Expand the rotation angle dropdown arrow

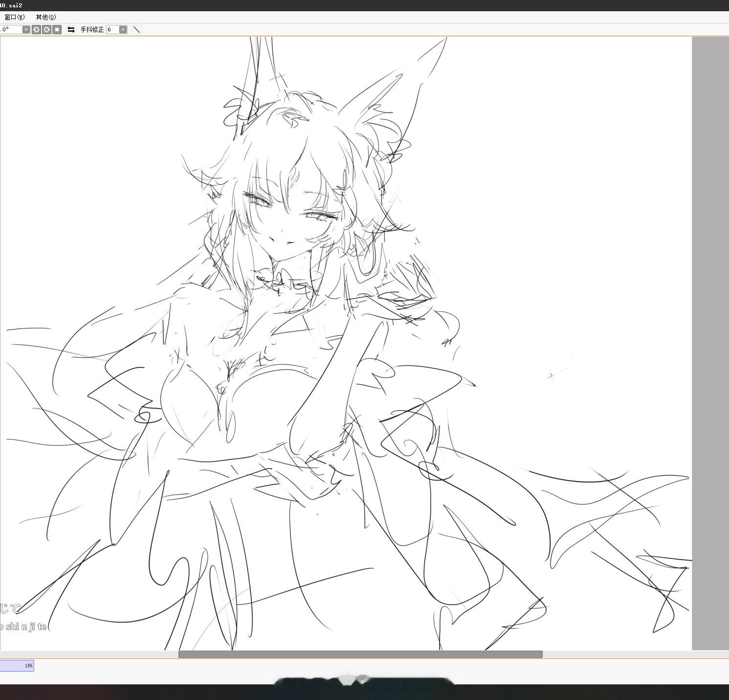(x=26, y=30)
